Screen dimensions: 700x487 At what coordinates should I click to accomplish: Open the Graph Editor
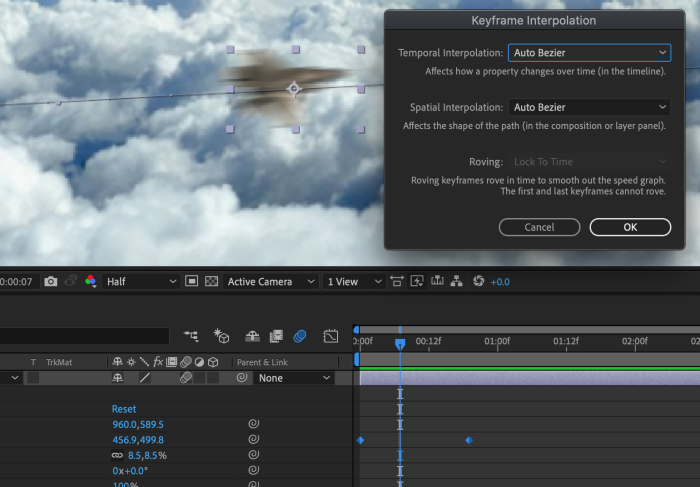pos(331,336)
